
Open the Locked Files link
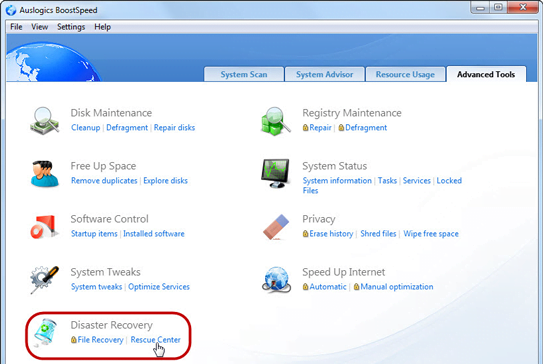coord(449,180)
